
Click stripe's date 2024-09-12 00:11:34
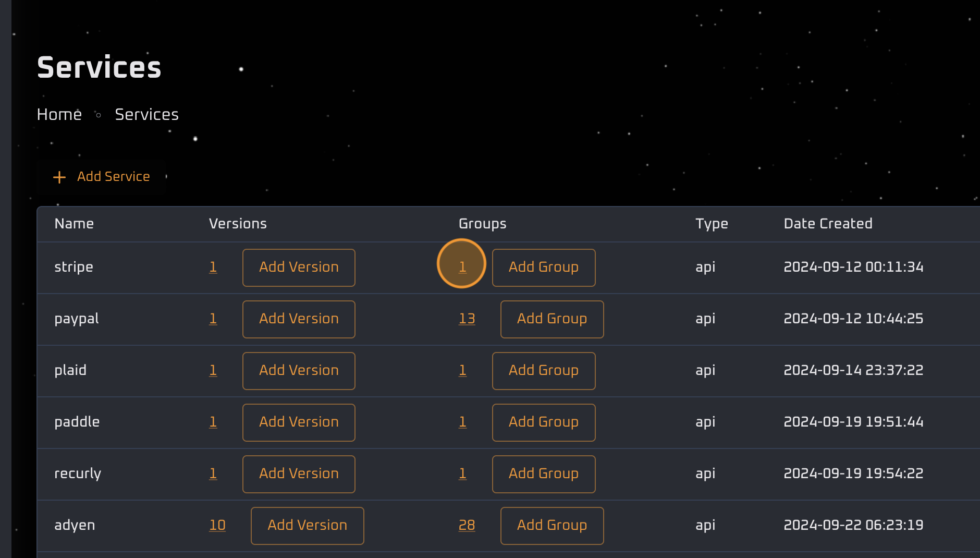(x=853, y=267)
